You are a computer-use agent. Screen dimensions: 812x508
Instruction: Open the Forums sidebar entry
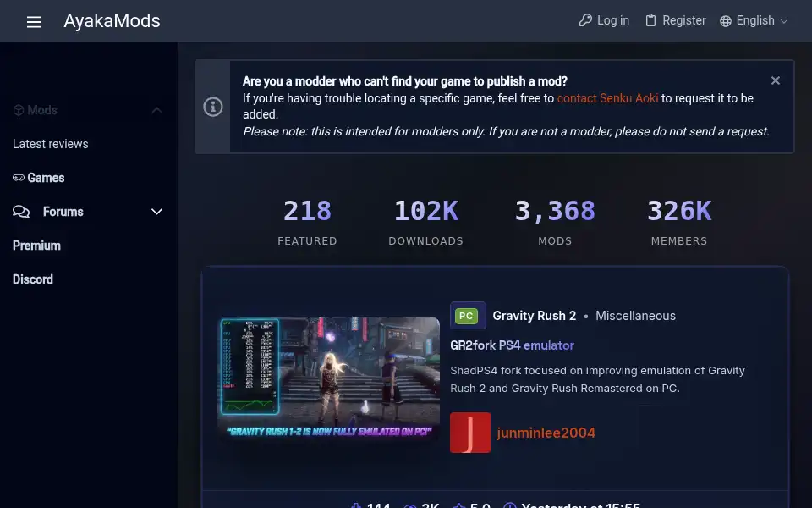click(x=63, y=212)
